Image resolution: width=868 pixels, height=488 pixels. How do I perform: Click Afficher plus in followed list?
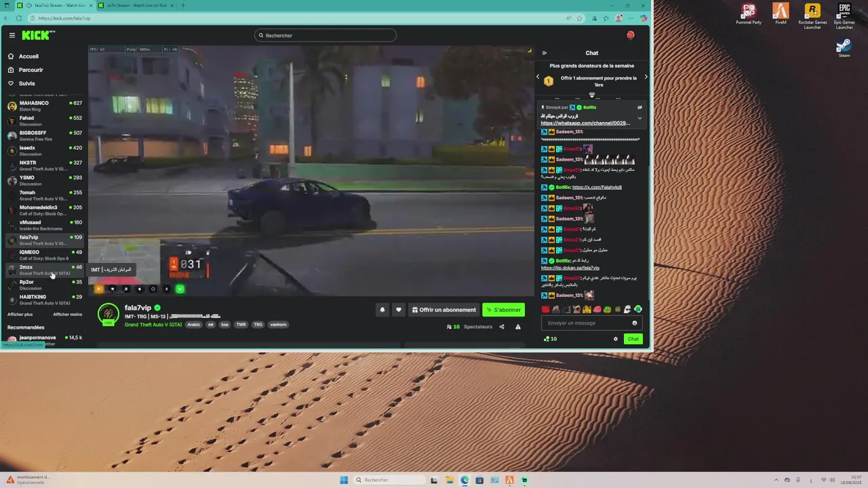coord(20,314)
